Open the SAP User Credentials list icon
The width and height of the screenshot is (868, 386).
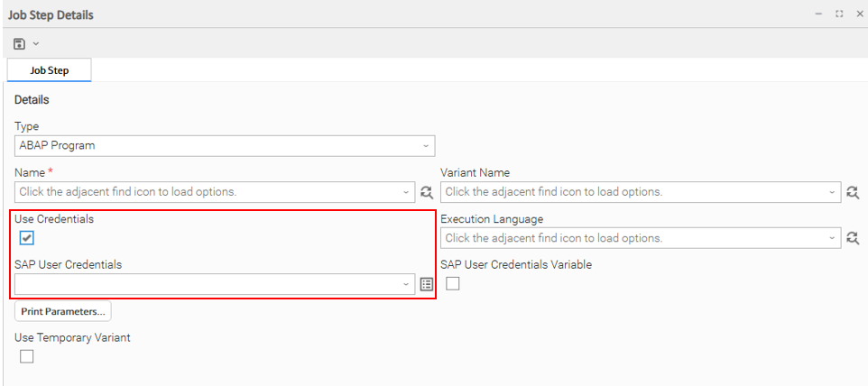tap(427, 284)
